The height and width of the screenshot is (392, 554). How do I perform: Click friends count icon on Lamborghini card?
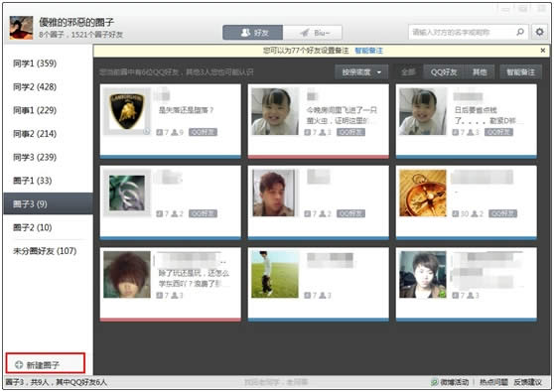(175, 132)
